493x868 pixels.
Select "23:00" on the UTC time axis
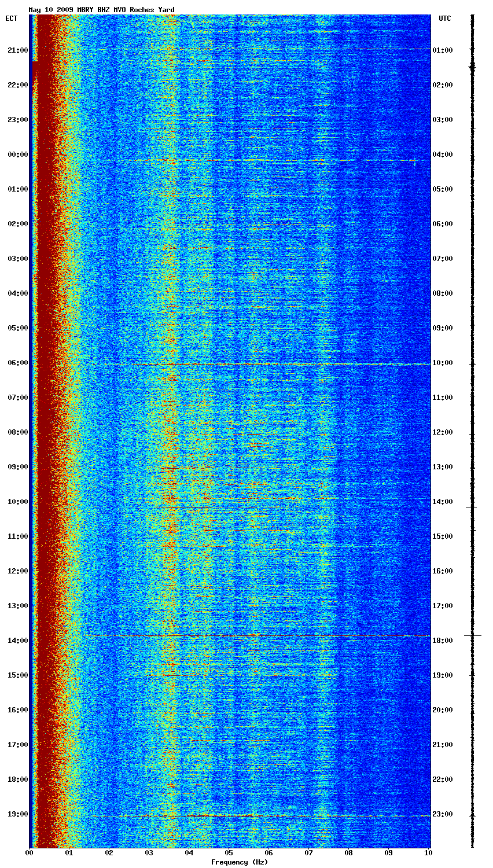click(x=443, y=814)
